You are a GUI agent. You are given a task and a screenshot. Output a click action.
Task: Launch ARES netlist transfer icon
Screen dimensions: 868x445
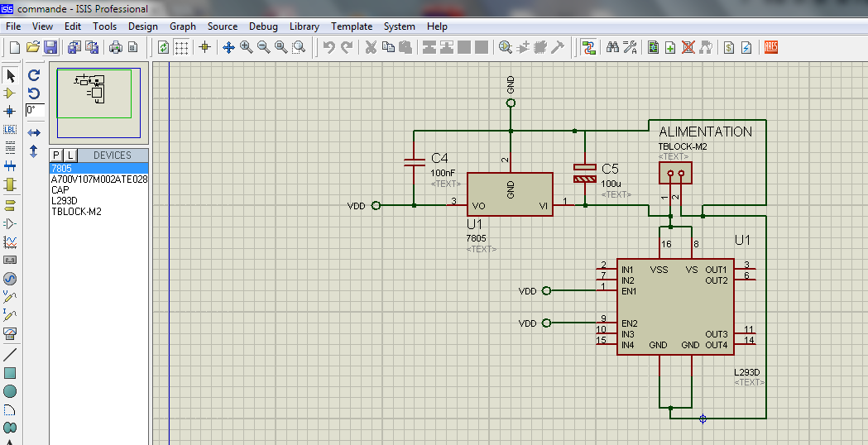click(771, 47)
